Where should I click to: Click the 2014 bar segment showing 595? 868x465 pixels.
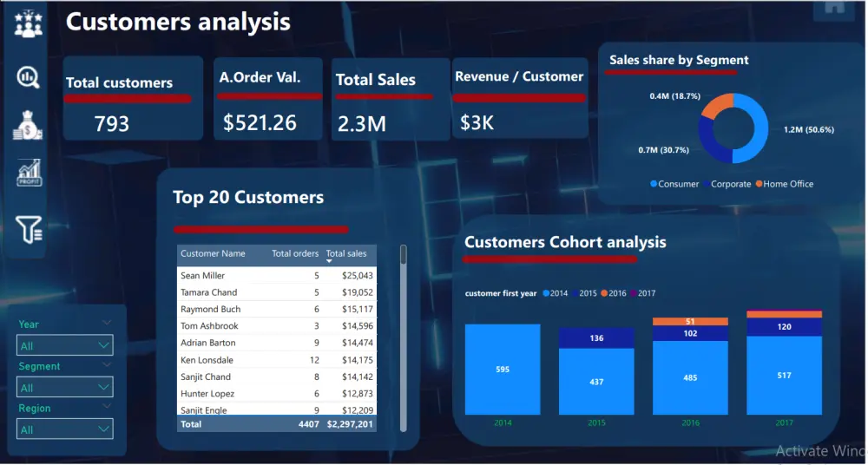click(x=503, y=370)
